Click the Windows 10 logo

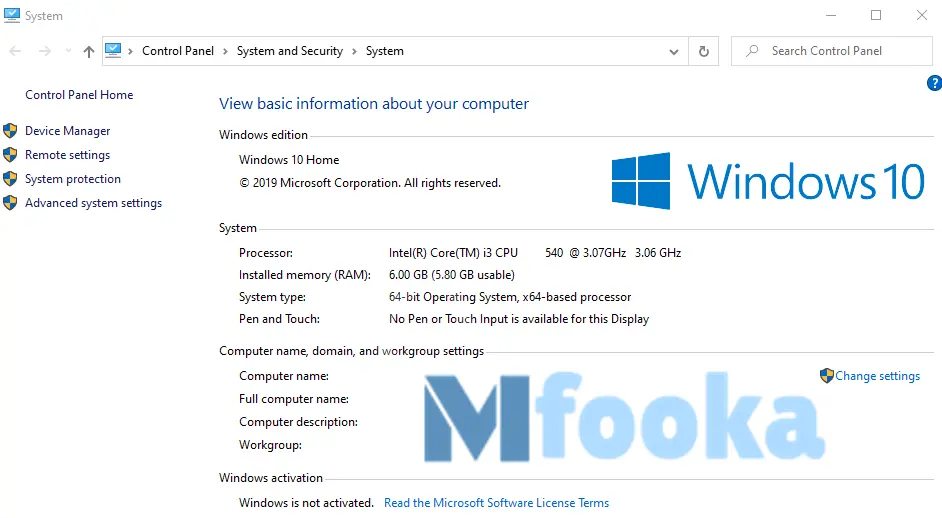coord(768,181)
